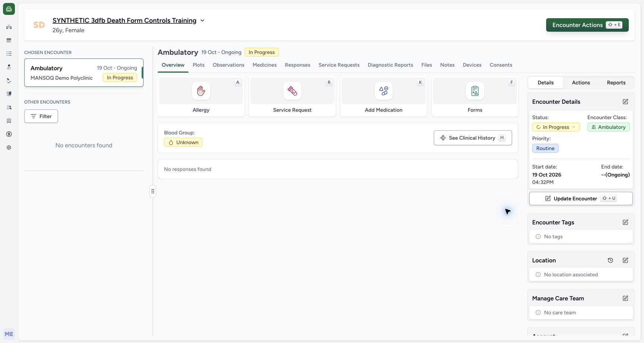
Task: Switch to the Plots tab
Action: pos(199,65)
